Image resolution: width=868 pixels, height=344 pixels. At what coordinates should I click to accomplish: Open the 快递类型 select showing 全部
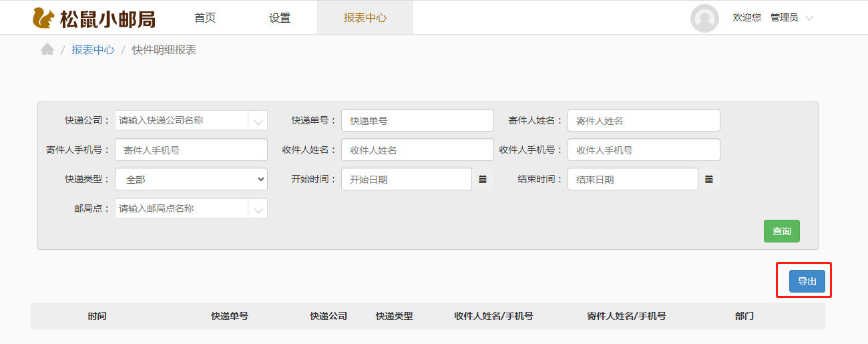191,179
